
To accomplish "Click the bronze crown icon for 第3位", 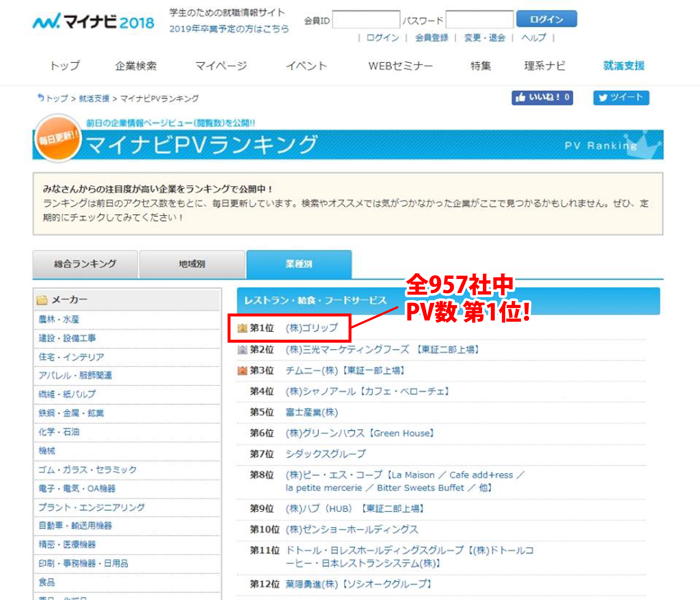I will coord(242,371).
